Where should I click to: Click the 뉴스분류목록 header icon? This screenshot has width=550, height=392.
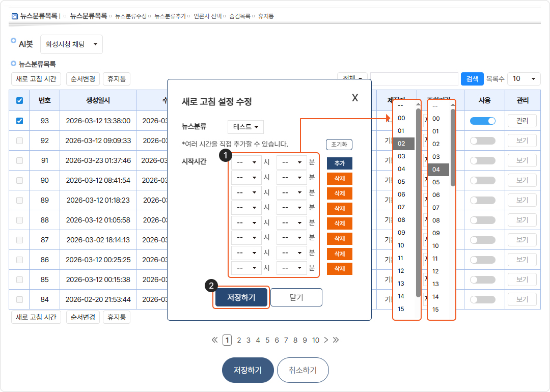(x=14, y=16)
